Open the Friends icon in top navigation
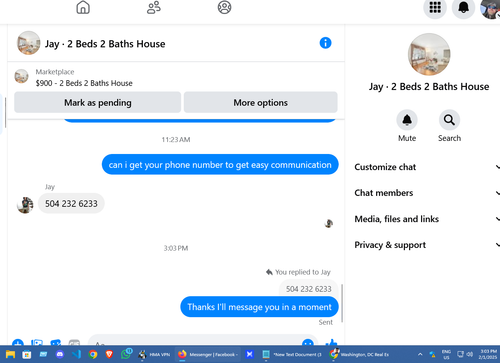The height and width of the screenshot is (363, 500). [x=154, y=7]
